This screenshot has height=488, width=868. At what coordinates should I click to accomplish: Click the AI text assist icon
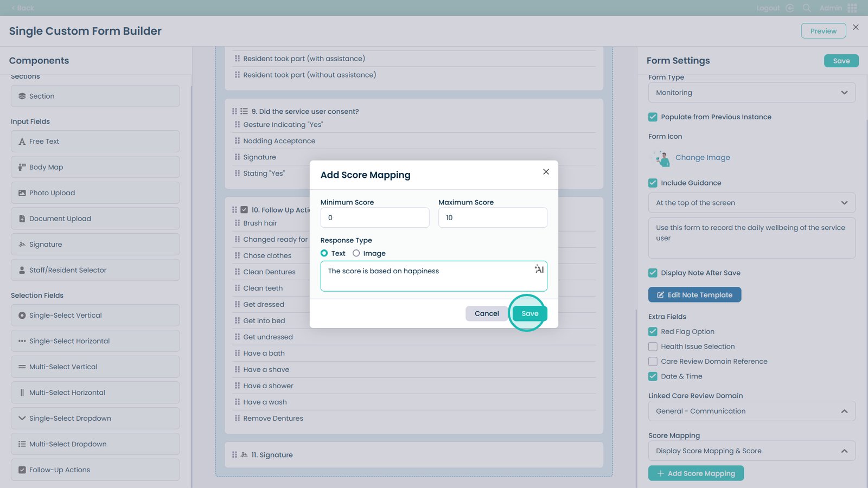[x=539, y=269]
